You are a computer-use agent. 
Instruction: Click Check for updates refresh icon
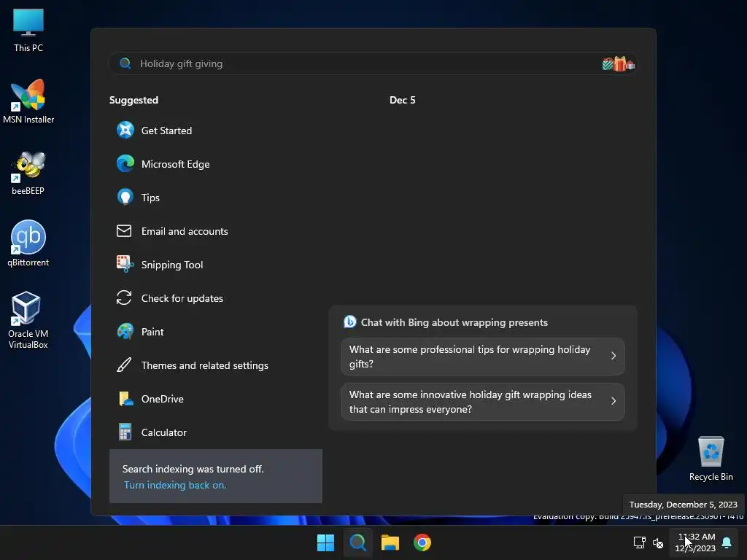pyautogui.click(x=124, y=298)
